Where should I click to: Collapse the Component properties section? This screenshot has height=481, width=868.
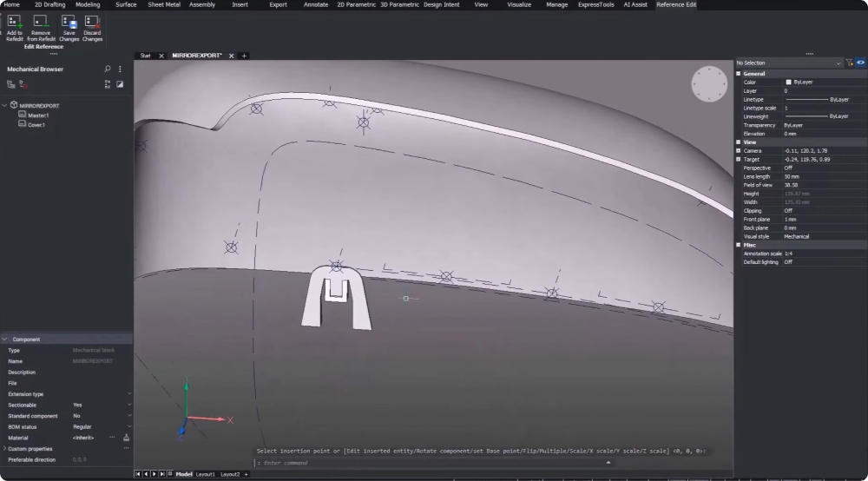pos(4,339)
